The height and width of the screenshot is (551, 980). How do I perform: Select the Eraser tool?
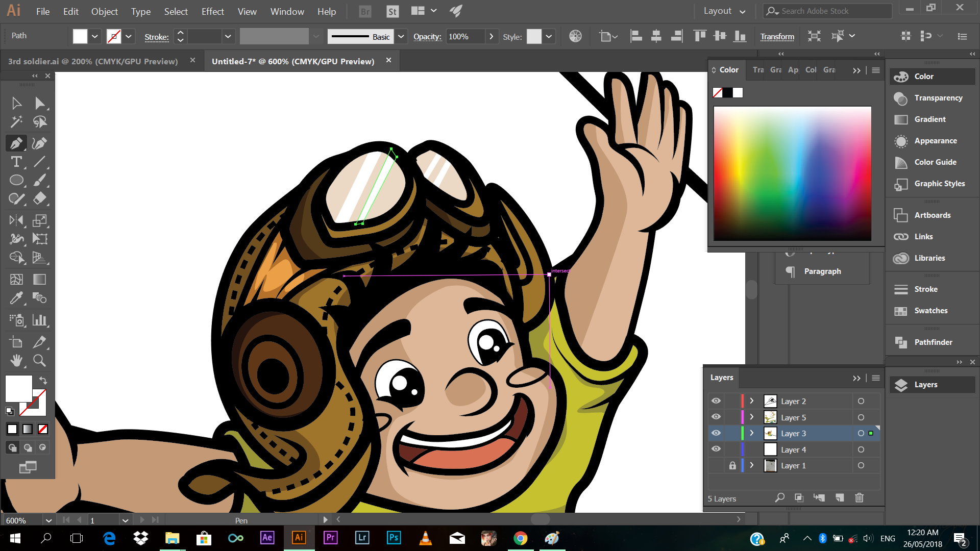pyautogui.click(x=39, y=198)
